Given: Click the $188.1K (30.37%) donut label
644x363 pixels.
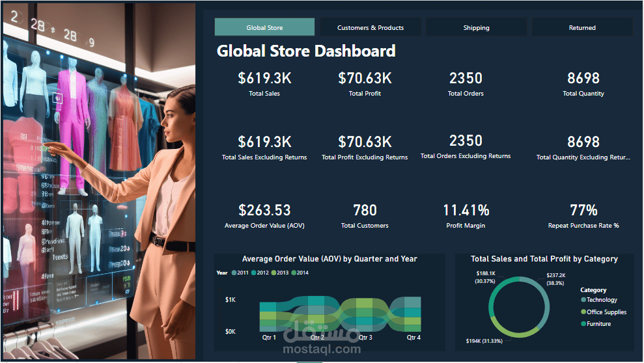Looking at the screenshot, I should coord(486,277).
